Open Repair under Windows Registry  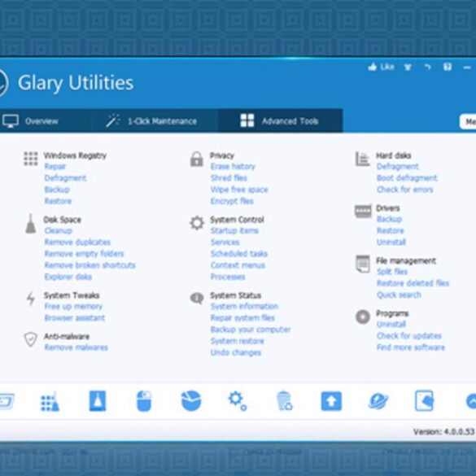point(55,166)
